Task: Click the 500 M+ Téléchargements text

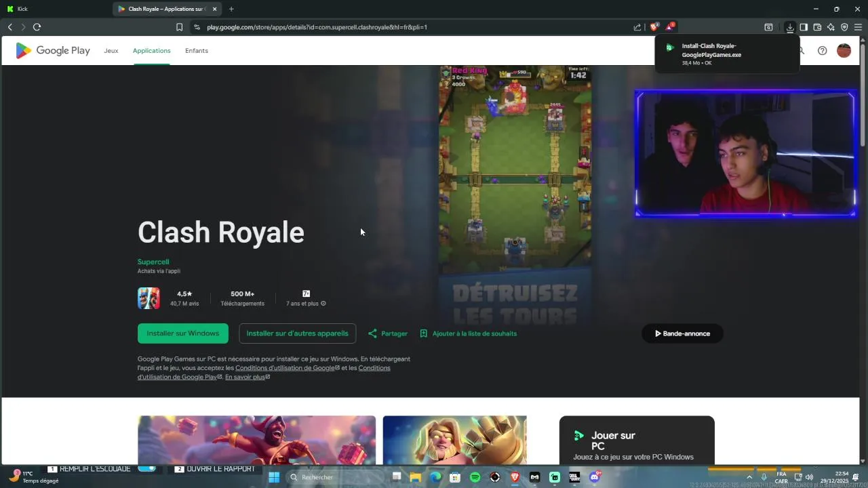Action: (x=242, y=298)
